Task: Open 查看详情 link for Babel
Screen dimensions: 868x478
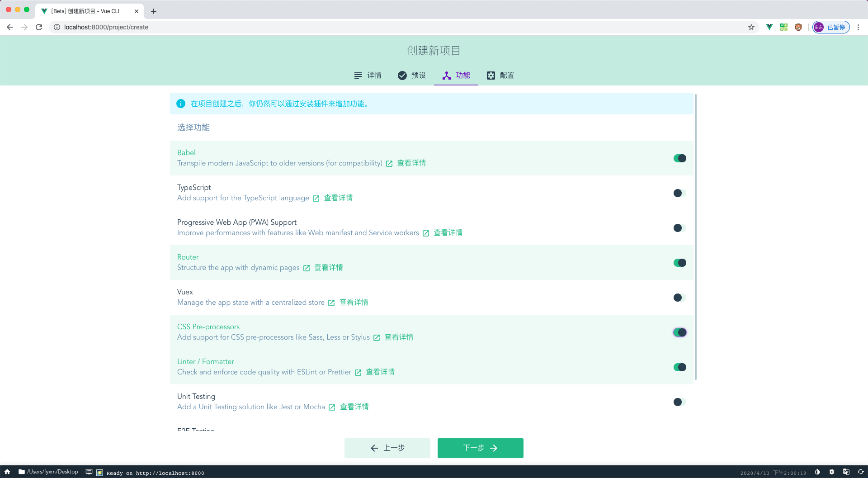Action: click(411, 163)
